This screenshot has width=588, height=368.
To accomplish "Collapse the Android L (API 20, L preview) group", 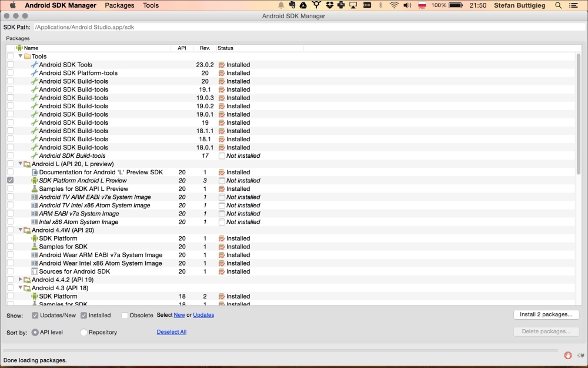I will (20, 164).
